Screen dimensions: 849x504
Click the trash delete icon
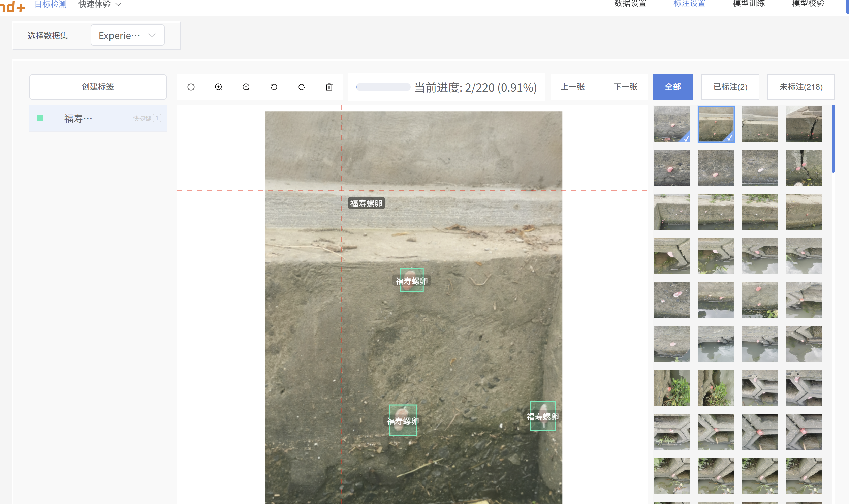pyautogui.click(x=329, y=87)
